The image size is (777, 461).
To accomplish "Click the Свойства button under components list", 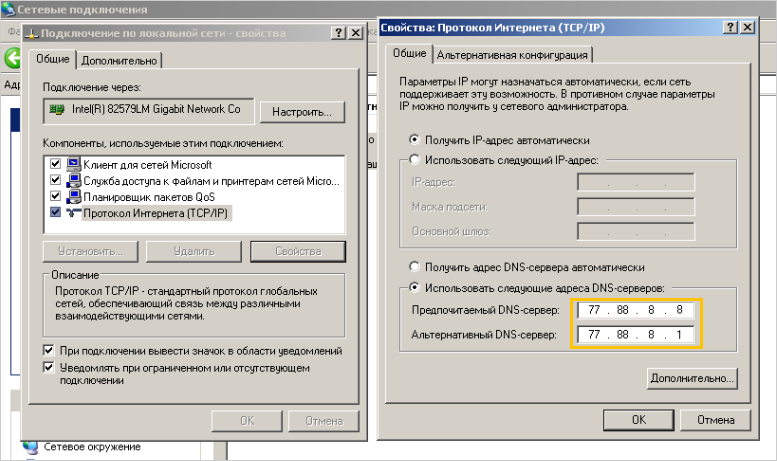I will tap(297, 250).
